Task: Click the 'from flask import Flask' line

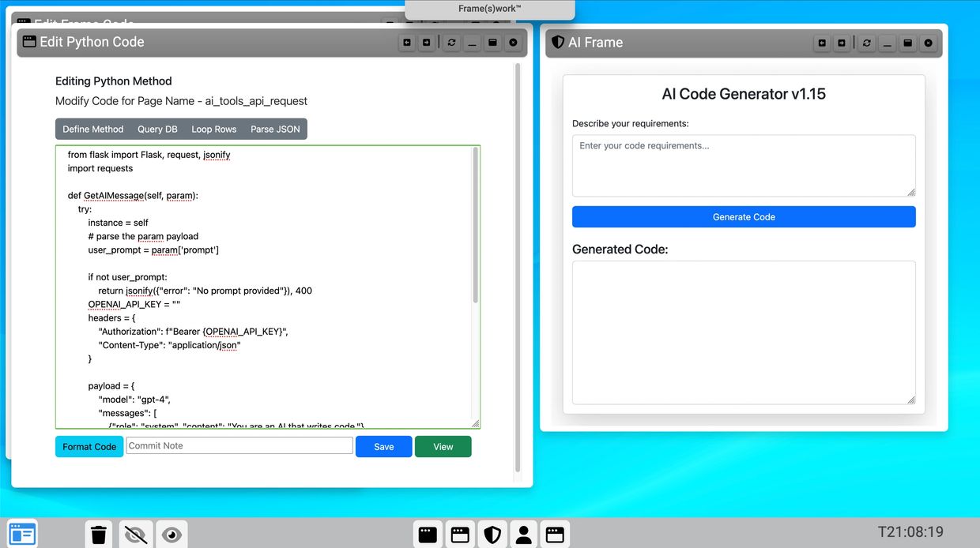Action: tap(149, 155)
